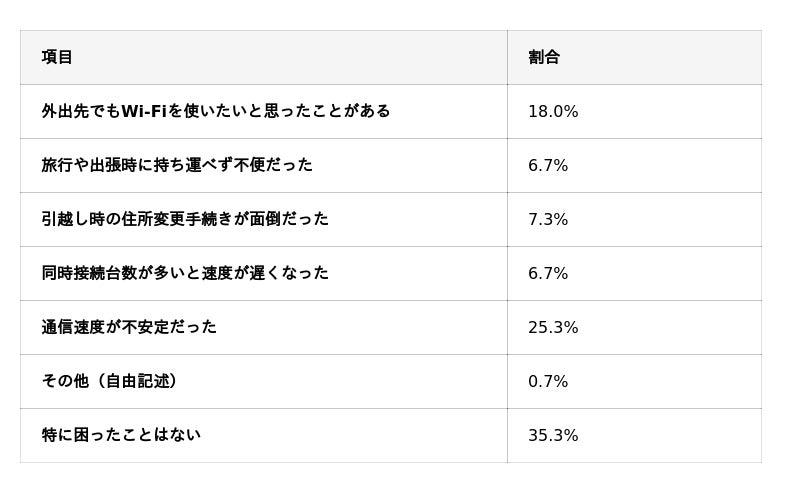Screen dimensions: 800x493
Task: Click the 項目 column header
Action: [57, 57]
